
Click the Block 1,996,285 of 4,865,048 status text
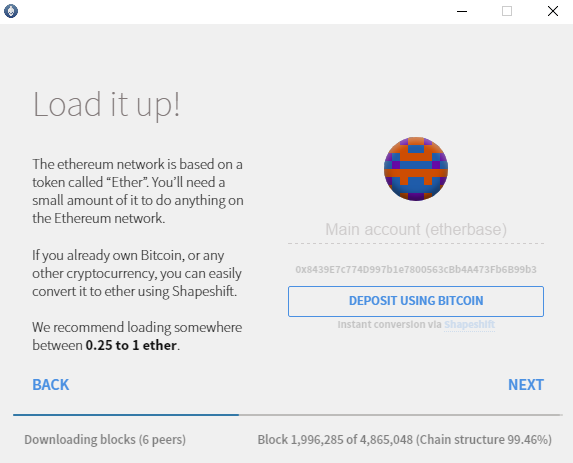405,440
